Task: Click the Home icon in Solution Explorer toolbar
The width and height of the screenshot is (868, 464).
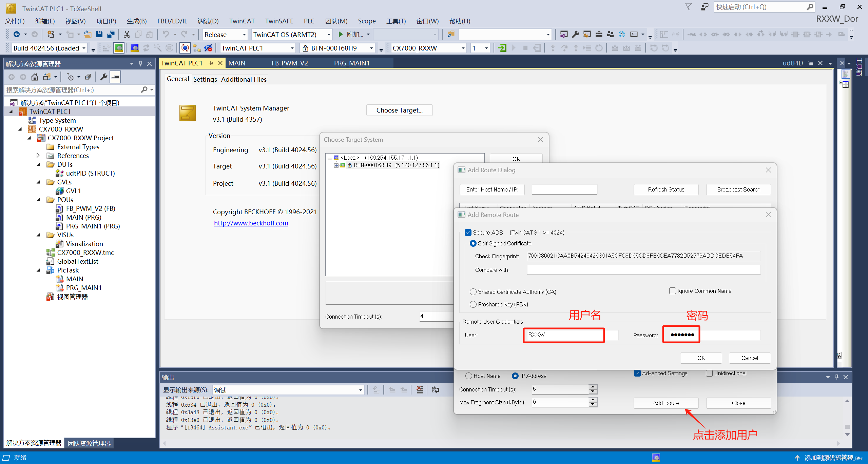Action: coord(34,77)
